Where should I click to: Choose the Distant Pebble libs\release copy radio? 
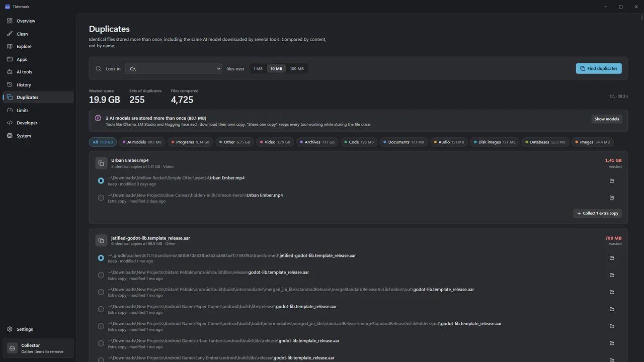[101, 275]
